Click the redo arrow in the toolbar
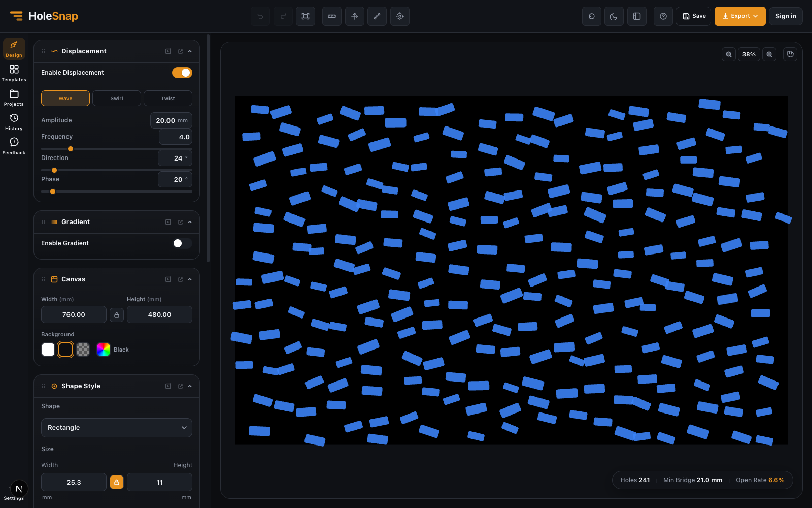Image resolution: width=812 pixels, height=508 pixels. click(283, 16)
